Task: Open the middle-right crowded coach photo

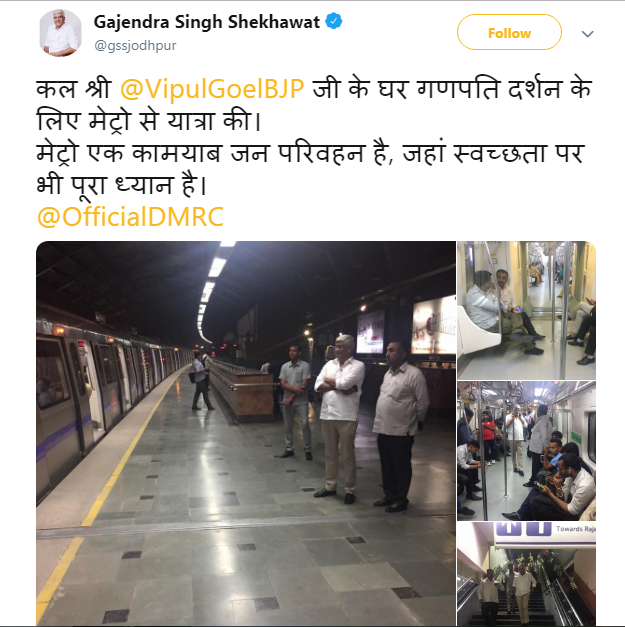Action: pos(526,451)
